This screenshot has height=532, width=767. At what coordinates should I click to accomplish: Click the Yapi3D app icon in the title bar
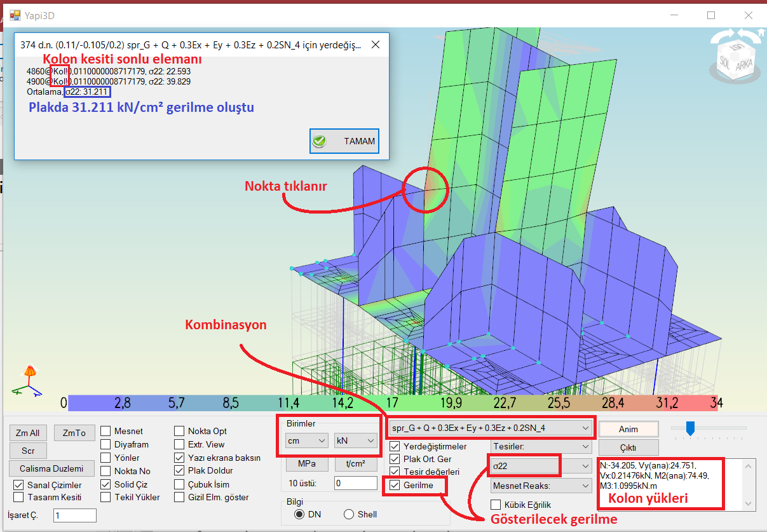pyautogui.click(x=15, y=15)
